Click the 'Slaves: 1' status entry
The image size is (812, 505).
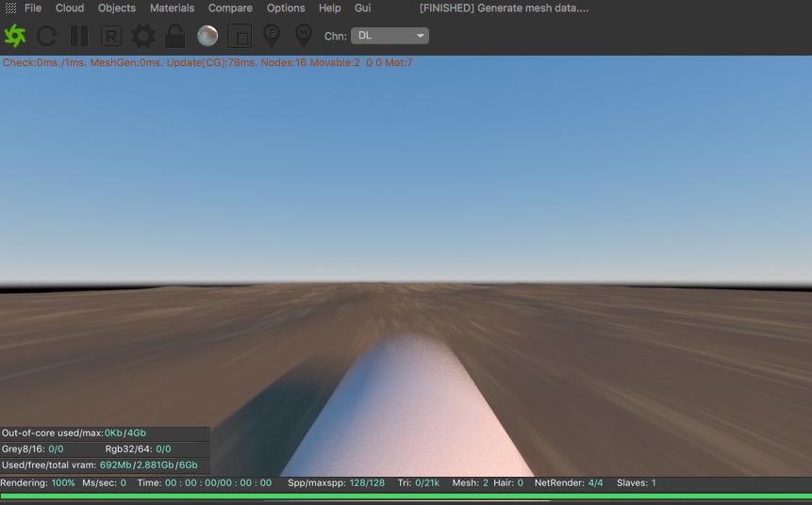[x=637, y=482]
